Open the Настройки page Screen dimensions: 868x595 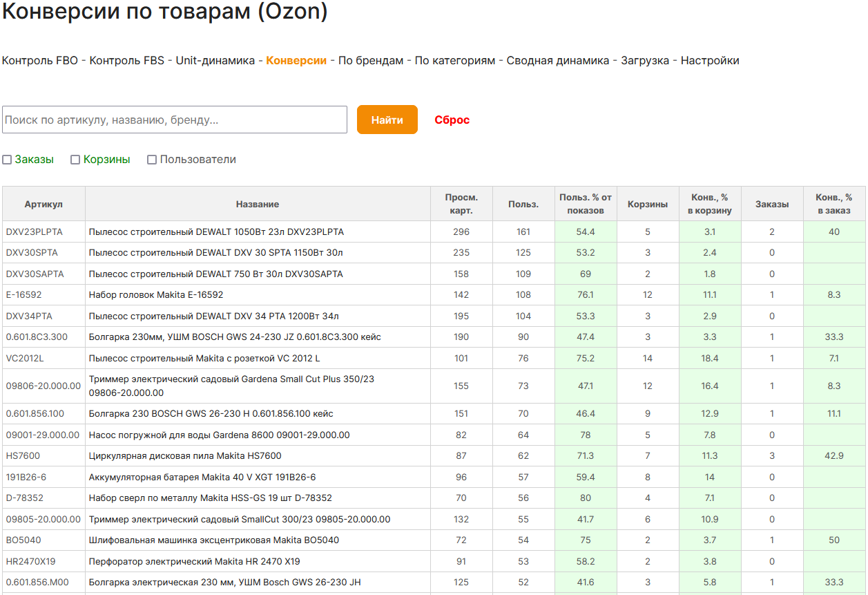pos(710,61)
